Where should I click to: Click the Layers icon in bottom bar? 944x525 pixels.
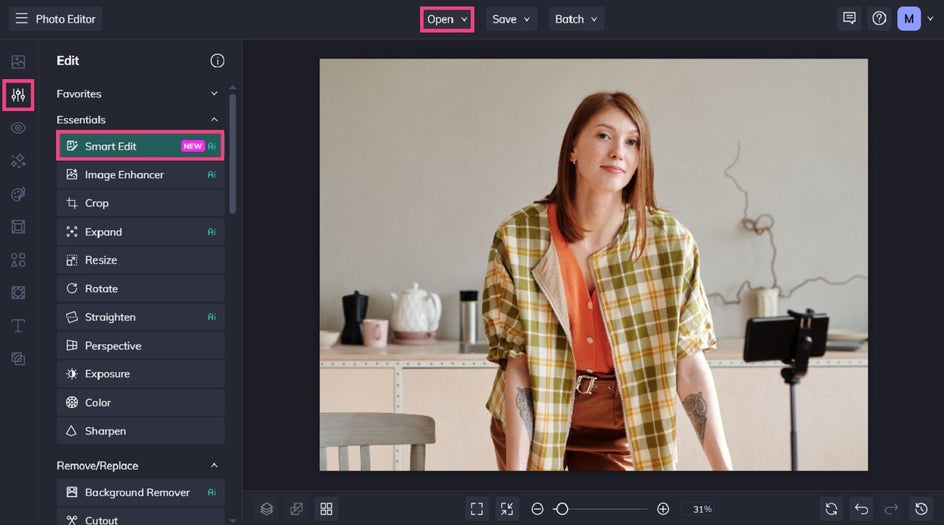[x=267, y=509]
